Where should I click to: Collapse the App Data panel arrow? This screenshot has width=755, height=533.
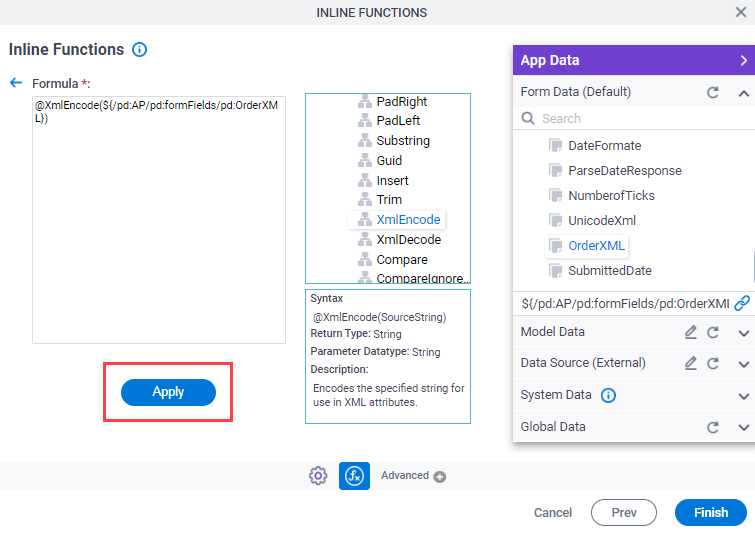[743, 60]
